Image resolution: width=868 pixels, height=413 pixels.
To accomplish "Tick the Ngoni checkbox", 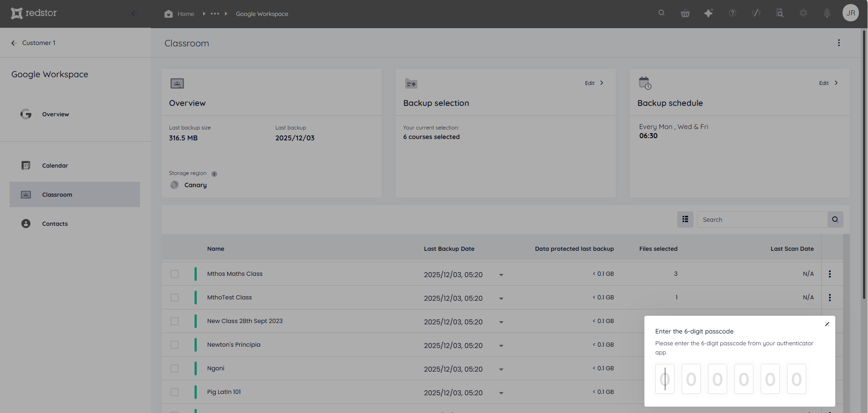I will coord(175,368).
